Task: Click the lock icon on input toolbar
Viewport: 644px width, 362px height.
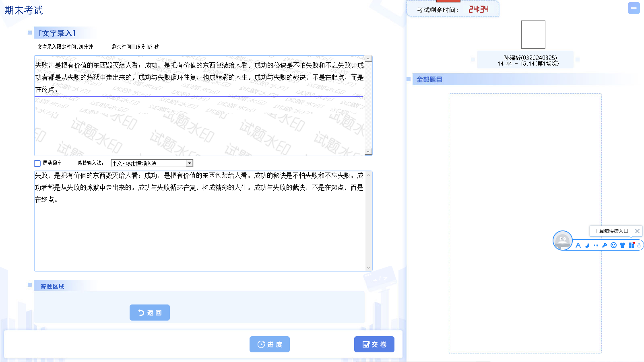Action: coord(639,245)
